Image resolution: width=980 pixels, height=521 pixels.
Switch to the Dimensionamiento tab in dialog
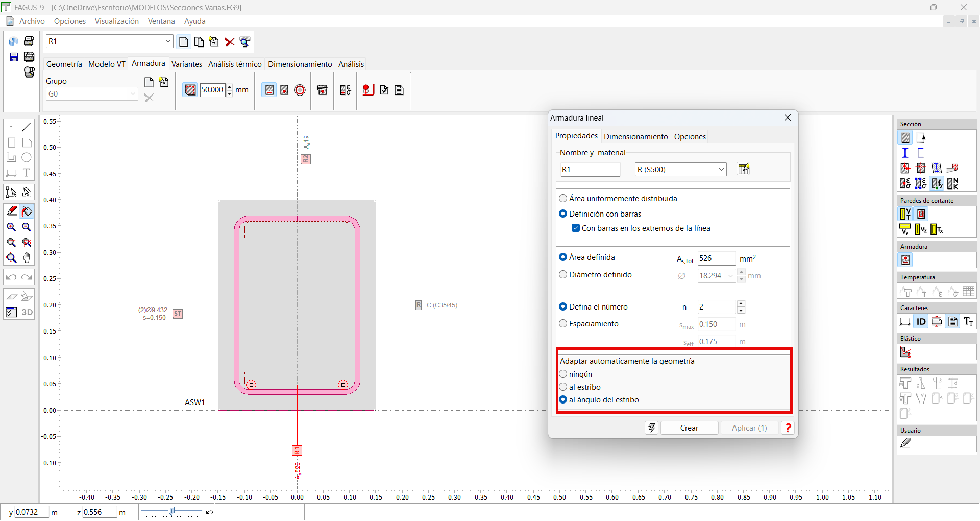[635, 137]
